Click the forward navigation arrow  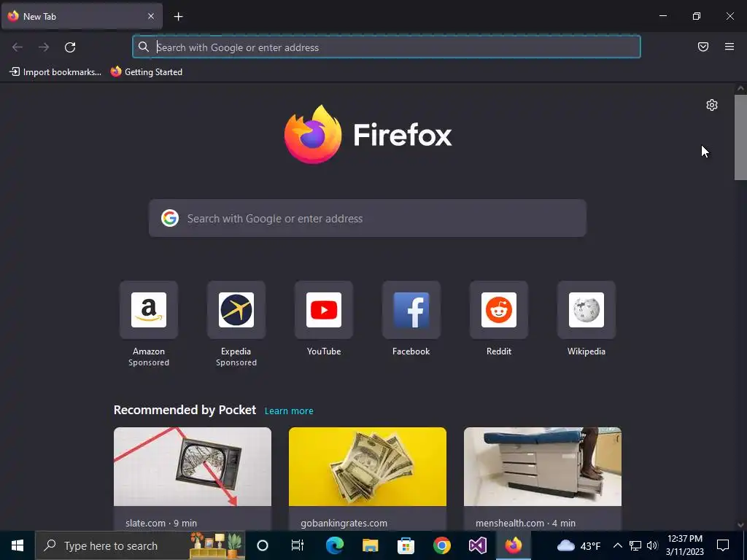(44, 47)
